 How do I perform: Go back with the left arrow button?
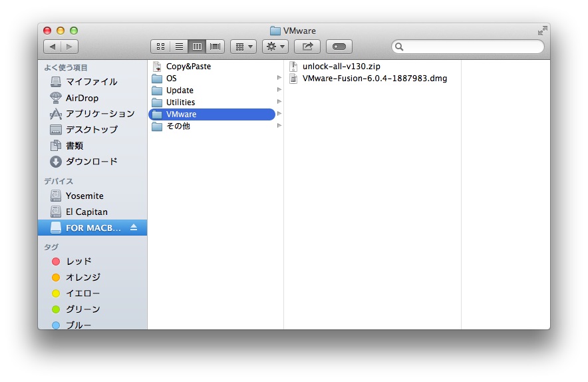click(x=52, y=47)
